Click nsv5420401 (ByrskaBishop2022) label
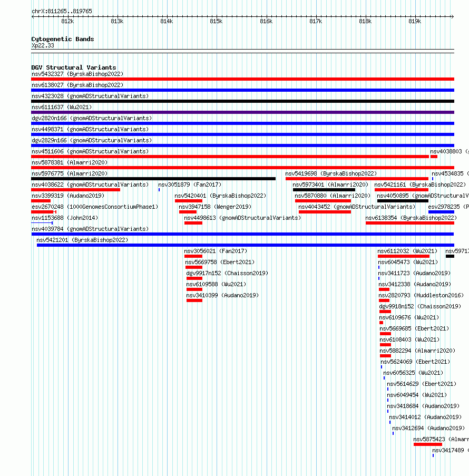Image resolution: width=469 pixels, height=476 pixels. [220, 196]
